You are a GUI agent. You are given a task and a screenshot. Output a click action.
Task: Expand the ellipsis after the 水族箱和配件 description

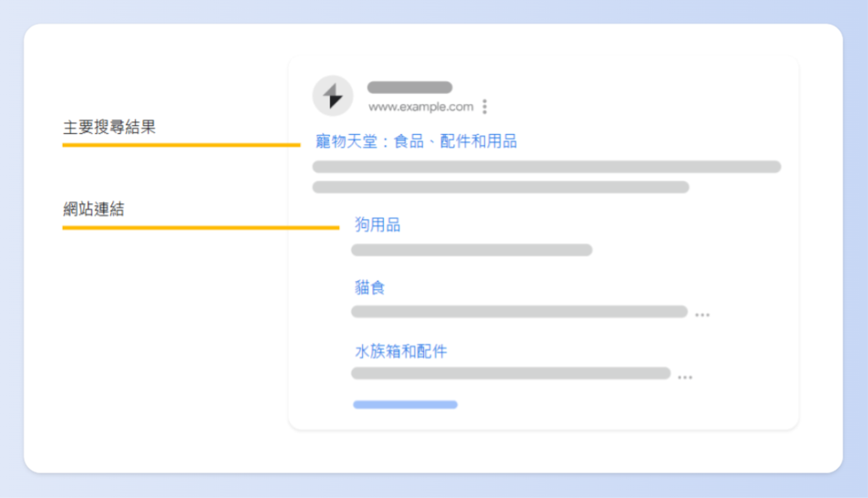685,377
